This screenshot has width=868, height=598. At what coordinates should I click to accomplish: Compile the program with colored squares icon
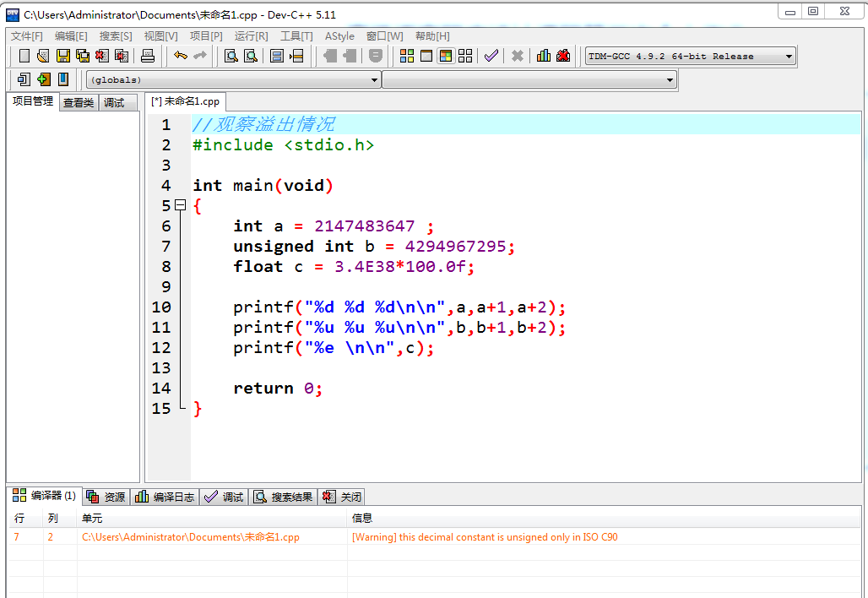407,56
